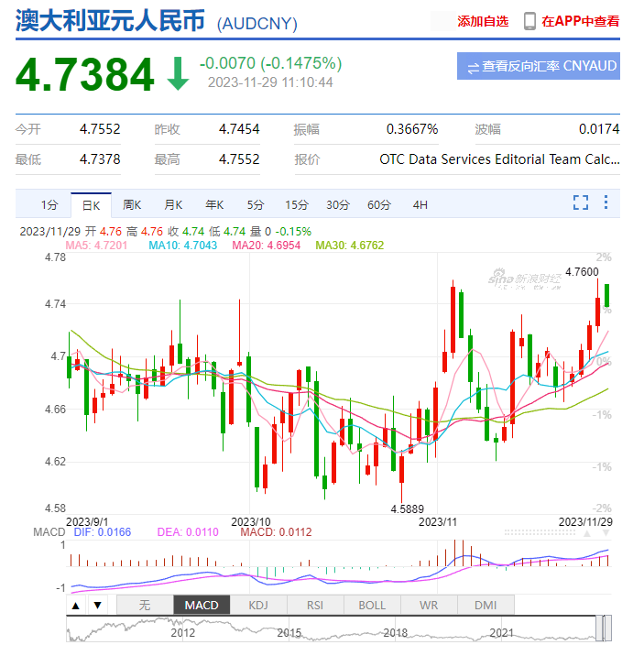Click the up arrow below the MACD panel
Viewport: 644px width, 645px height.
point(75,606)
